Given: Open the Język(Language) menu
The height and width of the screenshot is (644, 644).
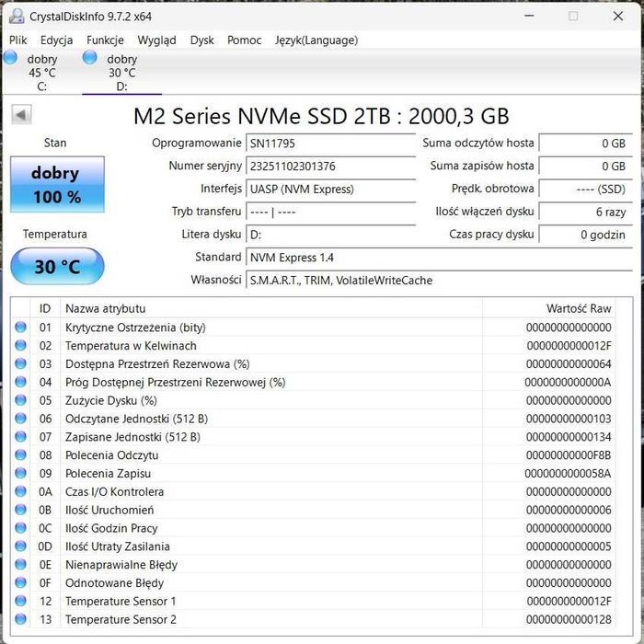Looking at the screenshot, I should [316, 40].
